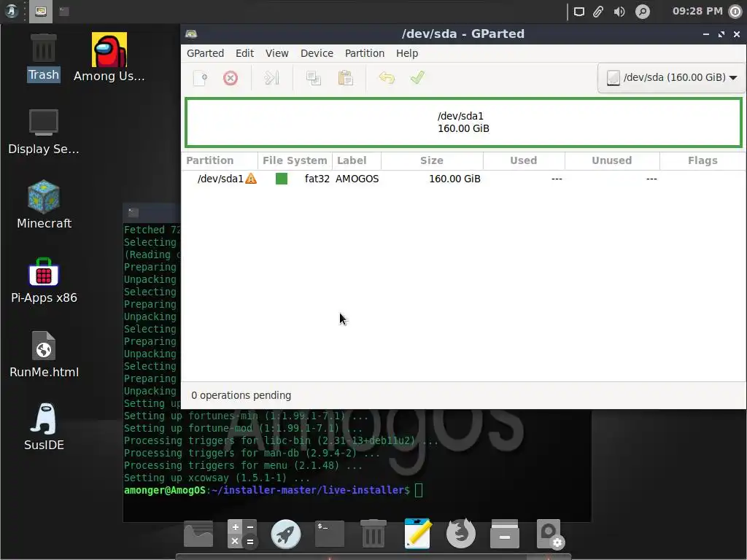Click the Unused column header
This screenshot has height=560, width=747.
click(x=612, y=161)
